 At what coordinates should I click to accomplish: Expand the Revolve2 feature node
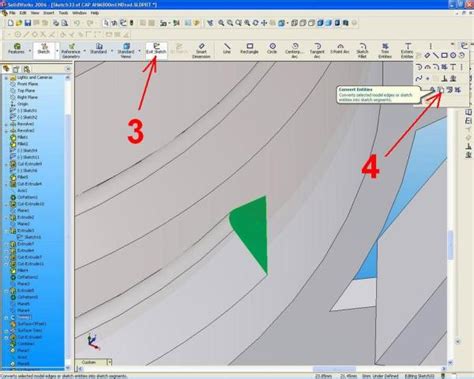(x=6, y=131)
